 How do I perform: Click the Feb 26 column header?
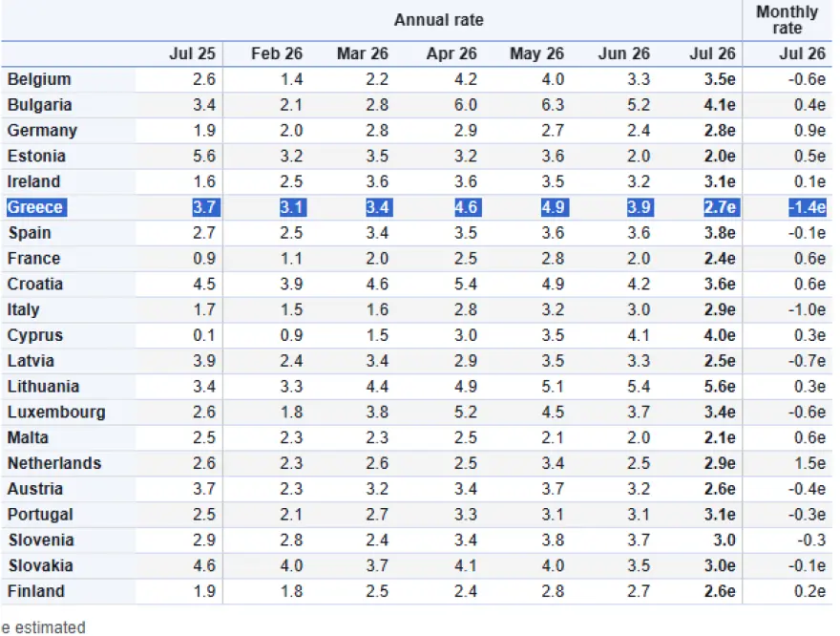[x=277, y=53]
